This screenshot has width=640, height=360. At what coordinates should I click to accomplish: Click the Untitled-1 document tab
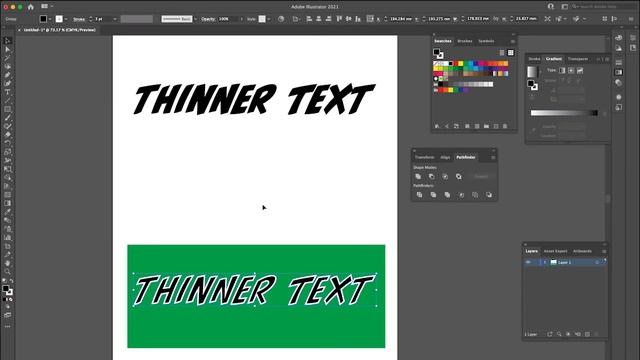click(x=60, y=30)
